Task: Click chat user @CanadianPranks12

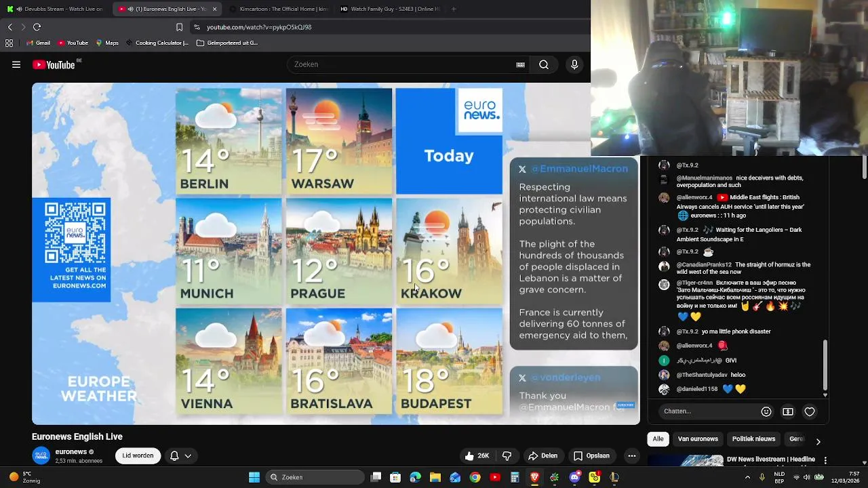Action: (x=704, y=265)
